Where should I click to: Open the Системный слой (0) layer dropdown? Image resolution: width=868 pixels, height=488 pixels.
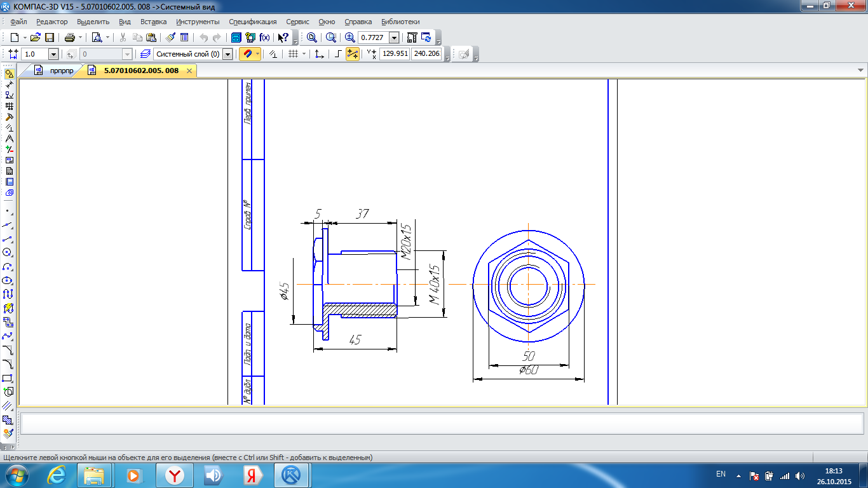click(227, 54)
